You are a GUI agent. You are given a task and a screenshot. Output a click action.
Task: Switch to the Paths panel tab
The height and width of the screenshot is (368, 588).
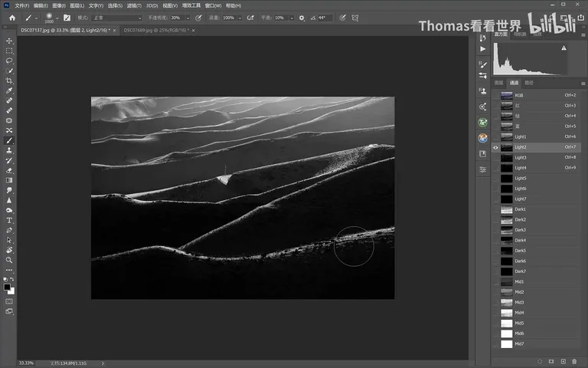529,83
